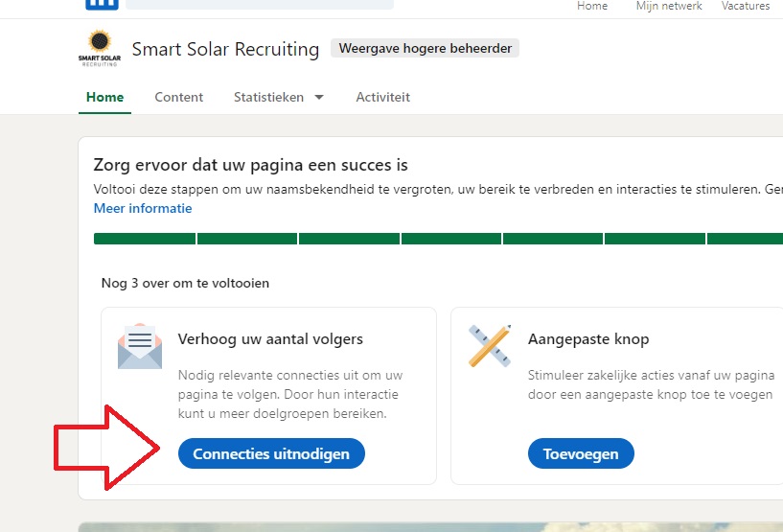Open the Activiteit tab
The width and height of the screenshot is (783, 532).
click(x=382, y=97)
